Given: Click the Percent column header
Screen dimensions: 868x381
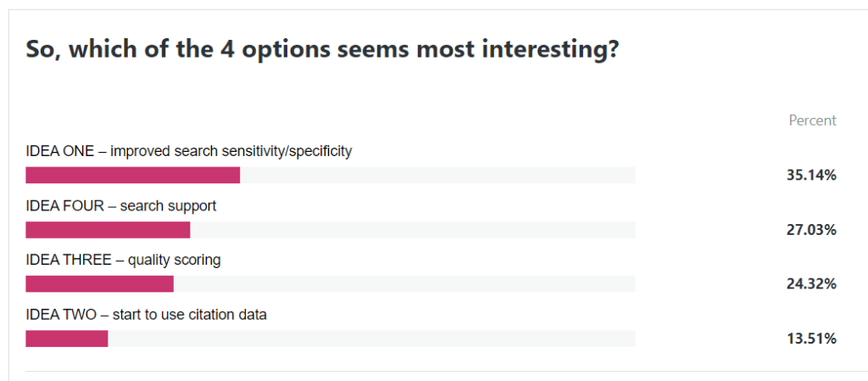Looking at the screenshot, I should click(812, 120).
